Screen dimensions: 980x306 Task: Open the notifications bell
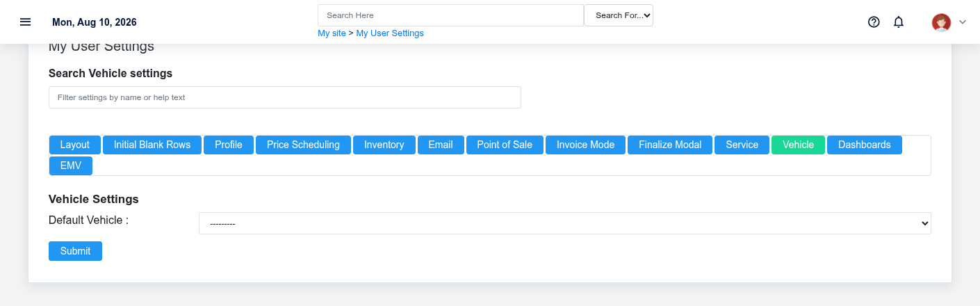click(x=899, y=22)
